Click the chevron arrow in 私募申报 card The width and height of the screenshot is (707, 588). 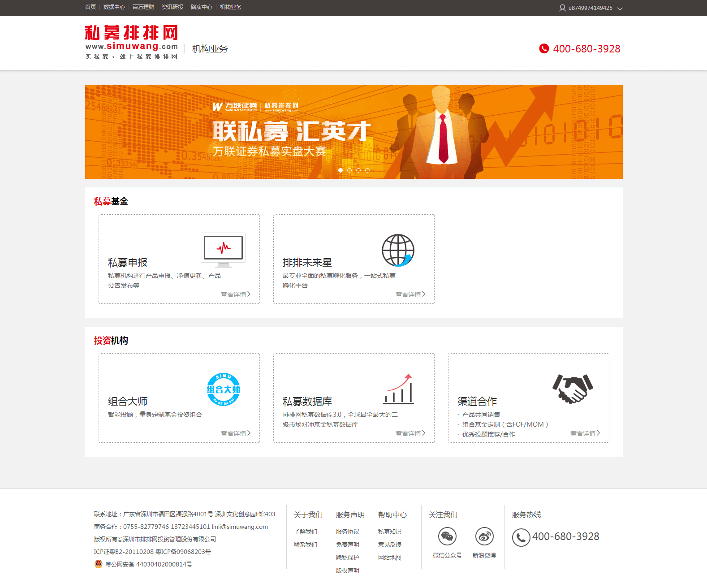(249, 294)
